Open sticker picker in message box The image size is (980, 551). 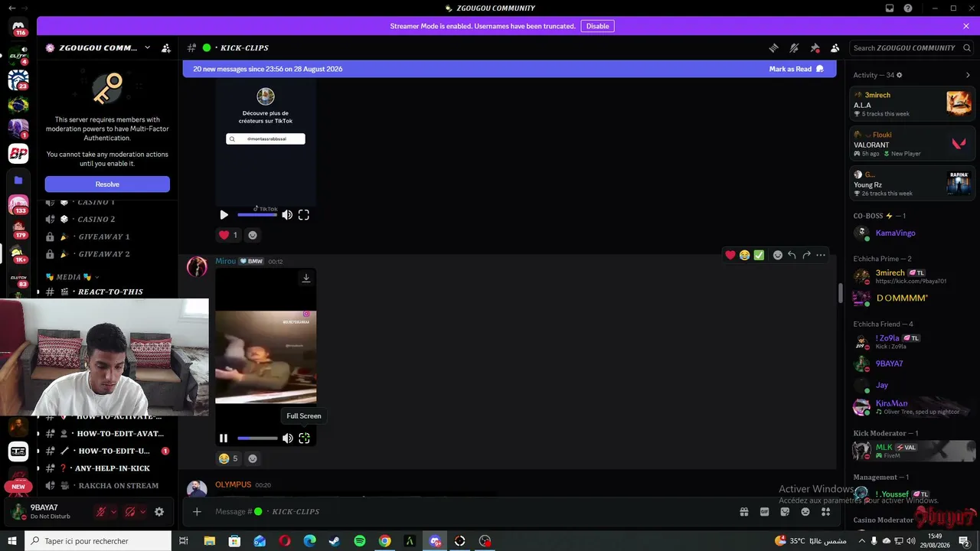pyautogui.click(x=785, y=512)
